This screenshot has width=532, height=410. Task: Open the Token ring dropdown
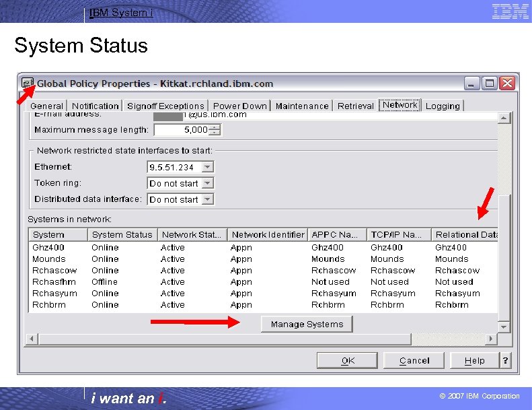click(x=207, y=183)
